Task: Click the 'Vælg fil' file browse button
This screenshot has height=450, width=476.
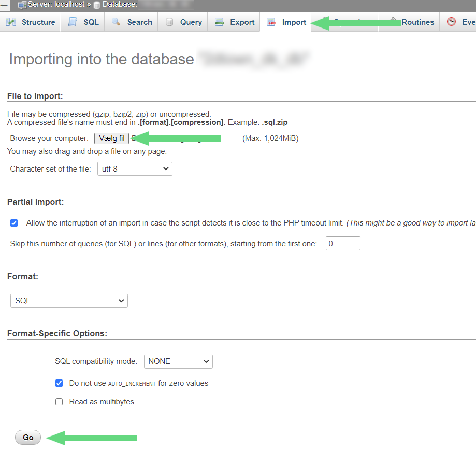Action: pyautogui.click(x=111, y=138)
